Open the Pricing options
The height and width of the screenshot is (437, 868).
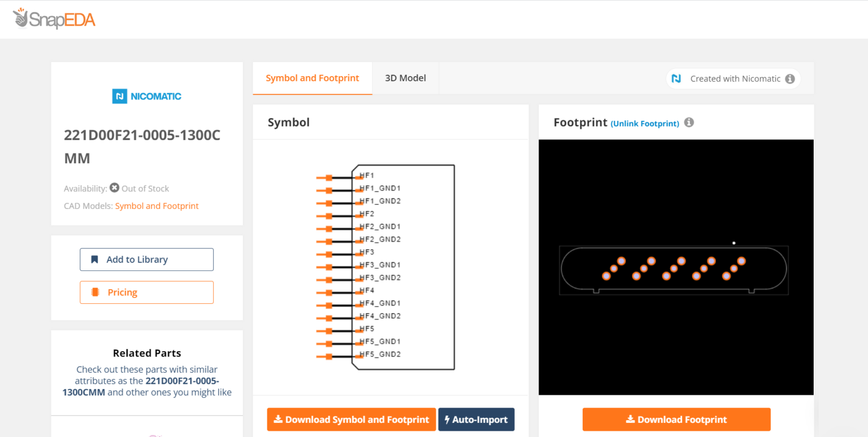pos(146,292)
